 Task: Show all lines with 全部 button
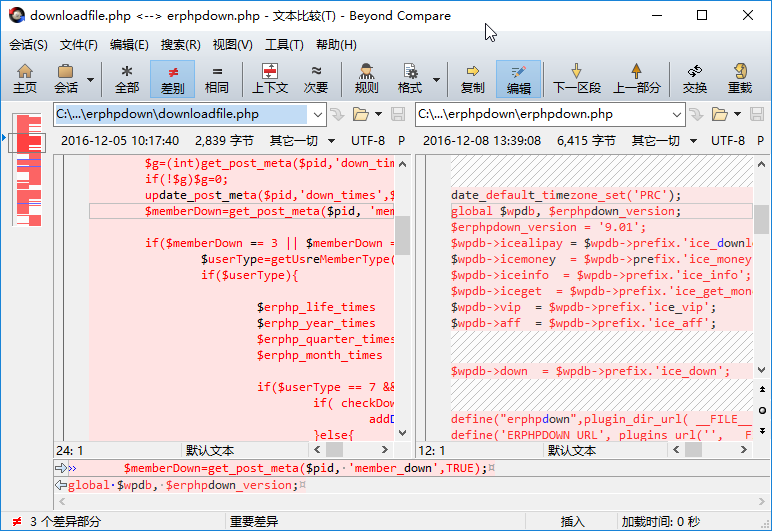127,79
